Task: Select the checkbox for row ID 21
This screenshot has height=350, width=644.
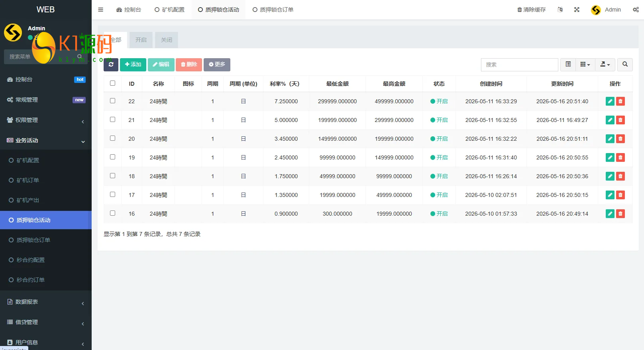Action: (113, 120)
